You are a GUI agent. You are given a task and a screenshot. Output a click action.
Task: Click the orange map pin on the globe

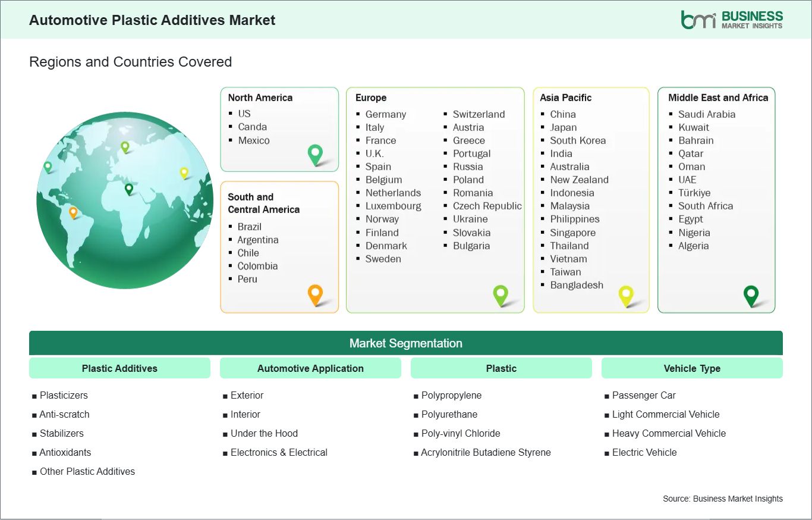pyautogui.click(x=73, y=211)
